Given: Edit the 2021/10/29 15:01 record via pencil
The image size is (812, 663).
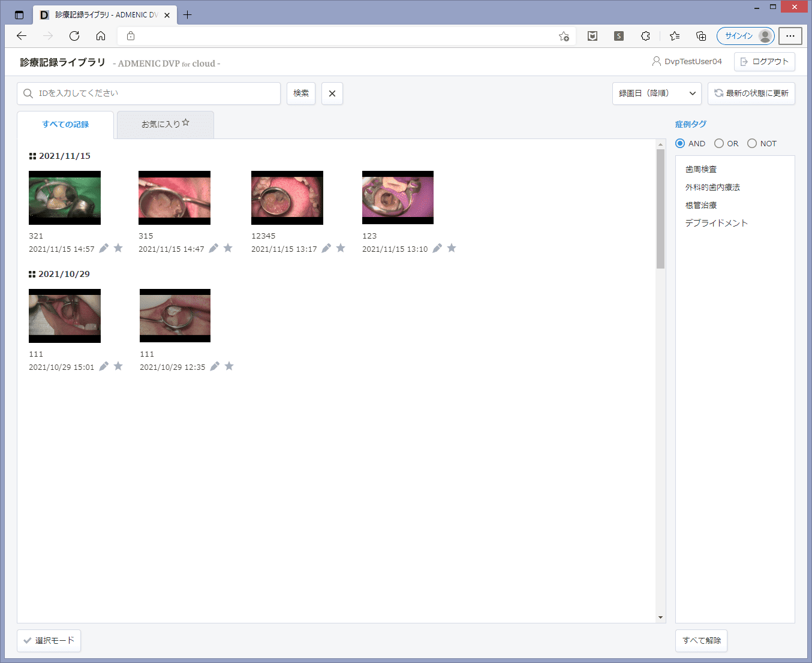Looking at the screenshot, I should [x=104, y=366].
